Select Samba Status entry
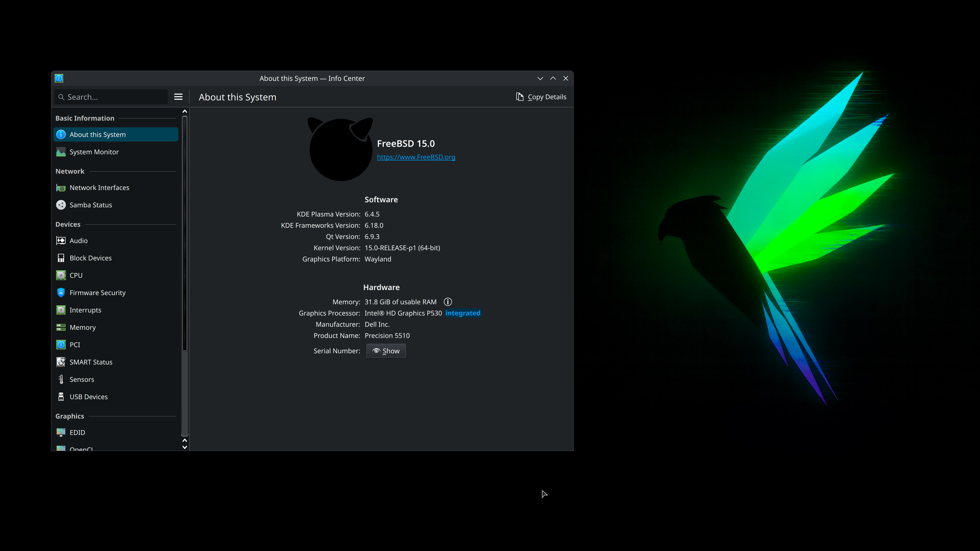980x551 pixels. pyautogui.click(x=91, y=205)
